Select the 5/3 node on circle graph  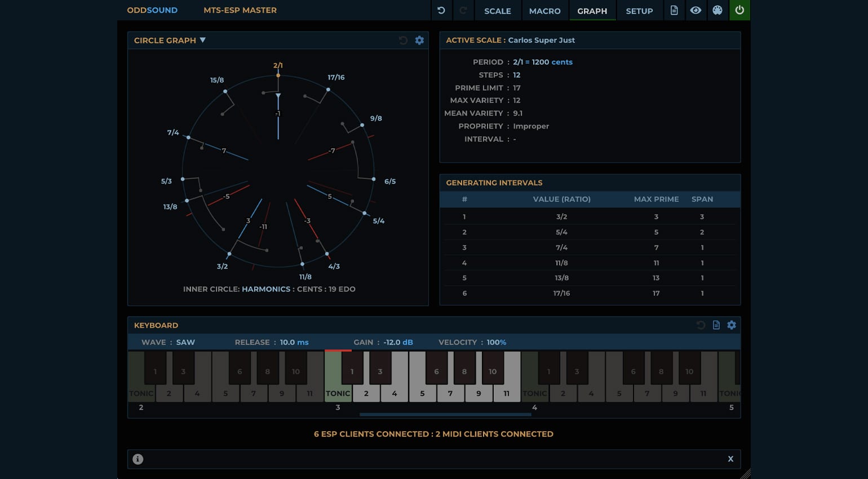point(183,179)
